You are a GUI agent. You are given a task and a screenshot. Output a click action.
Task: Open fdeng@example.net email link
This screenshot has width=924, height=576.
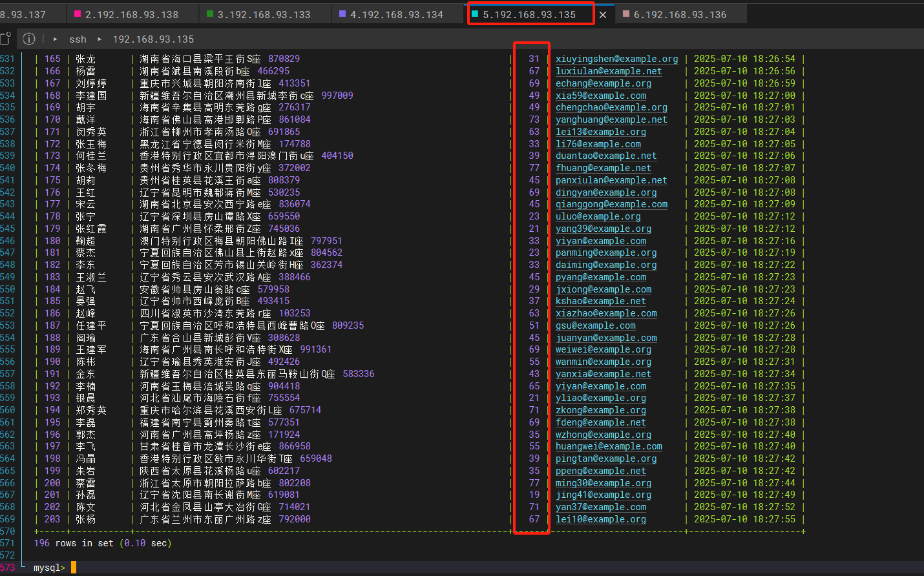[601, 422]
